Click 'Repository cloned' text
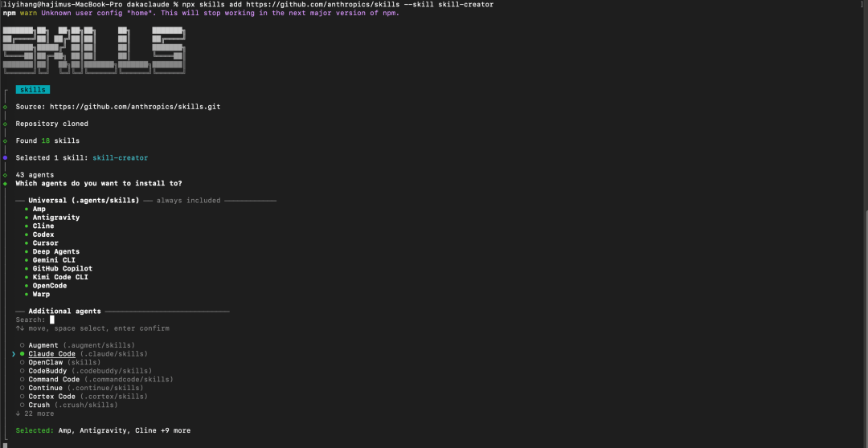Viewport: 868px width, 448px height. pyautogui.click(x=52, y=124)
